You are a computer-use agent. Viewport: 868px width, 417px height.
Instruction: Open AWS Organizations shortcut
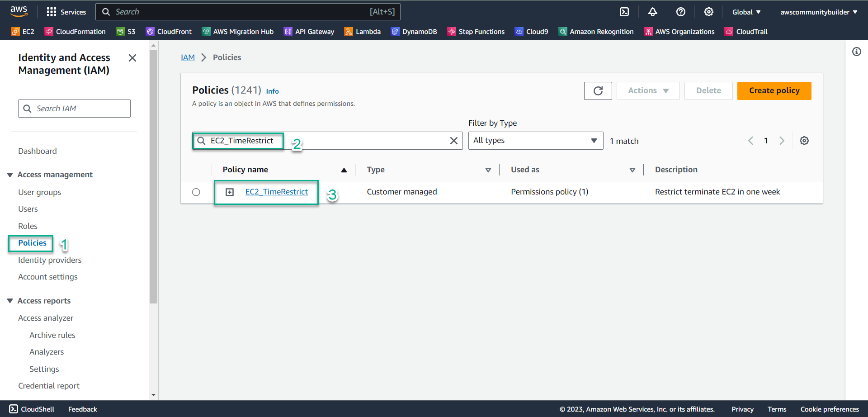(x=679, y=32)
